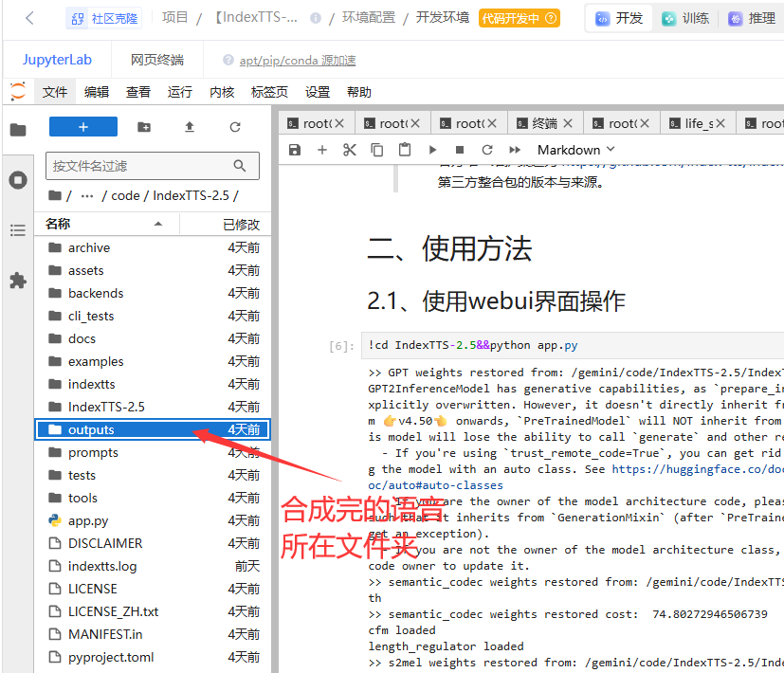The width and height of the screenshot is (784, 673).
Task: Sort files by 已修改 column
Action: tap(226, 224)
